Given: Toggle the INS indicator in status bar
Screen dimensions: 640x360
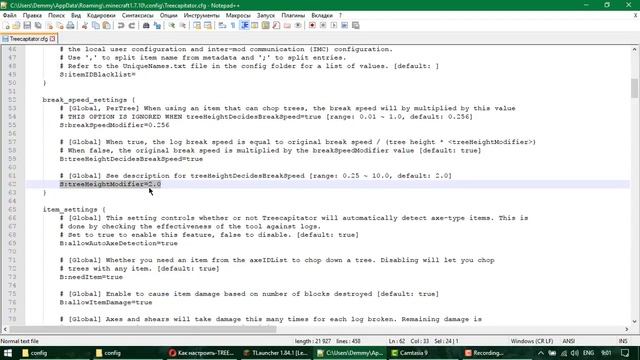Looking at the screenshot, I should coord(623,341).
